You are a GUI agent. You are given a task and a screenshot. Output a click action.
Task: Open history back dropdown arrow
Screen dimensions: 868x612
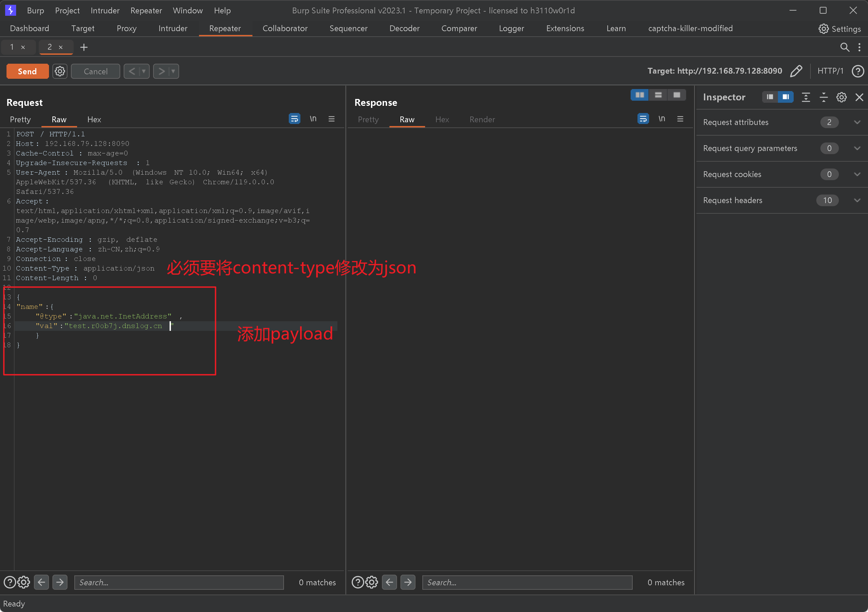(144, 71)
